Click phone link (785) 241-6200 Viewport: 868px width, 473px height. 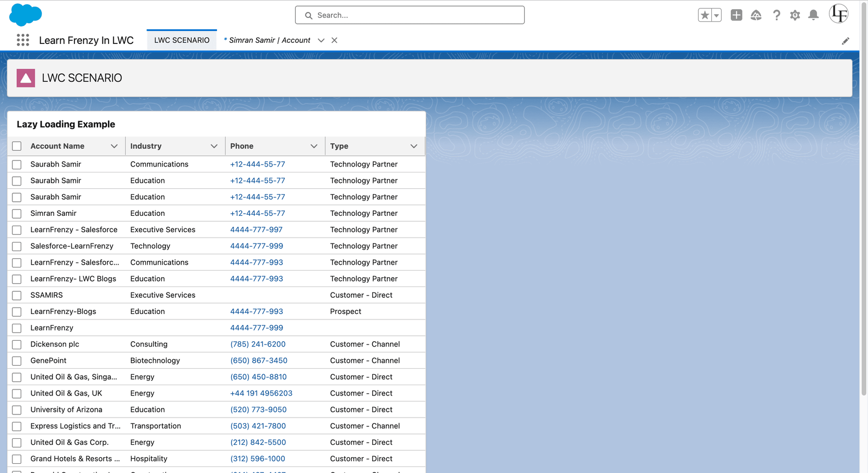(258, 344)
